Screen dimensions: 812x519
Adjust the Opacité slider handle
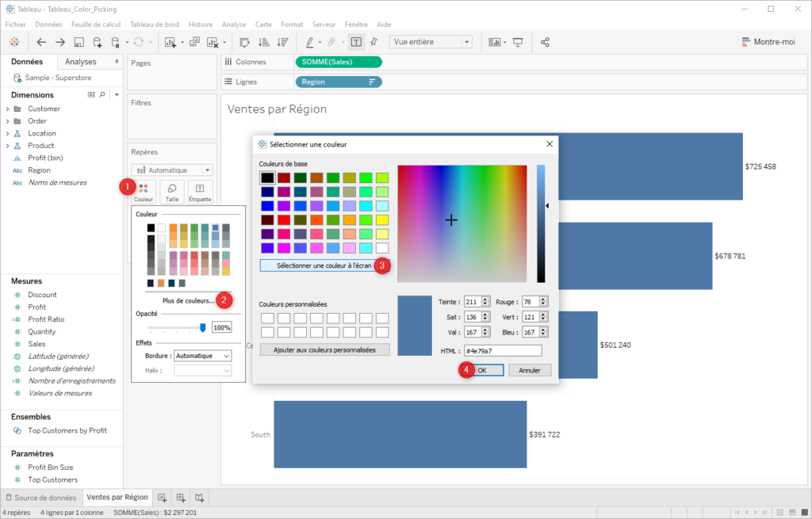point(202,327)
